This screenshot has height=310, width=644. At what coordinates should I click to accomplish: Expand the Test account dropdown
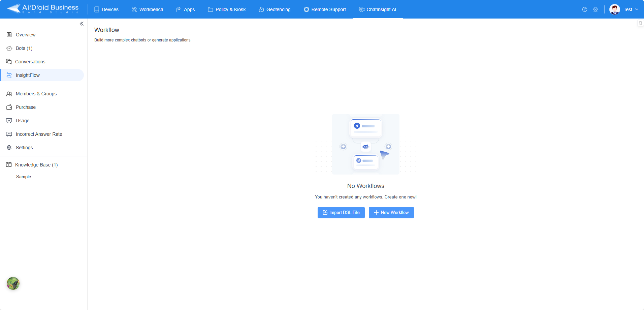(631, 9)
